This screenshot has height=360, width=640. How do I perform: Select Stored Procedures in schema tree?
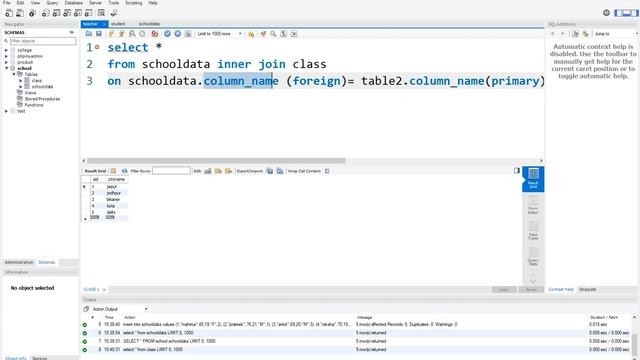click(x=42, y=99)
